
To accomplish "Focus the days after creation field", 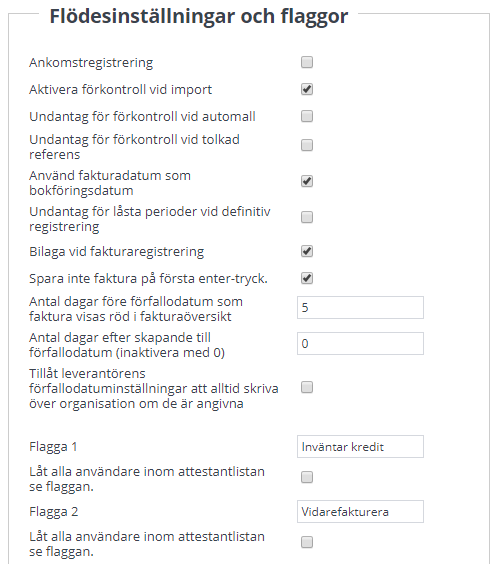I will tap(360, 344).
